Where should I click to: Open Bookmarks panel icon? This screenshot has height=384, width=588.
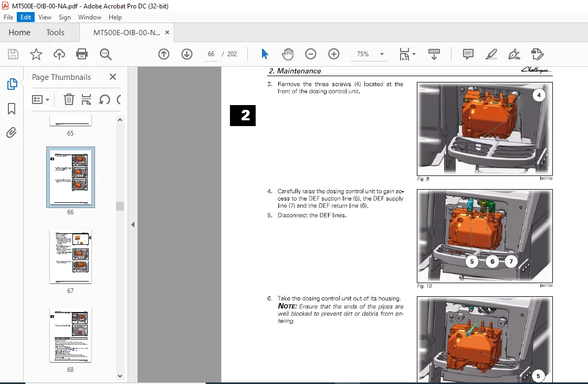[x=12, y=109]
